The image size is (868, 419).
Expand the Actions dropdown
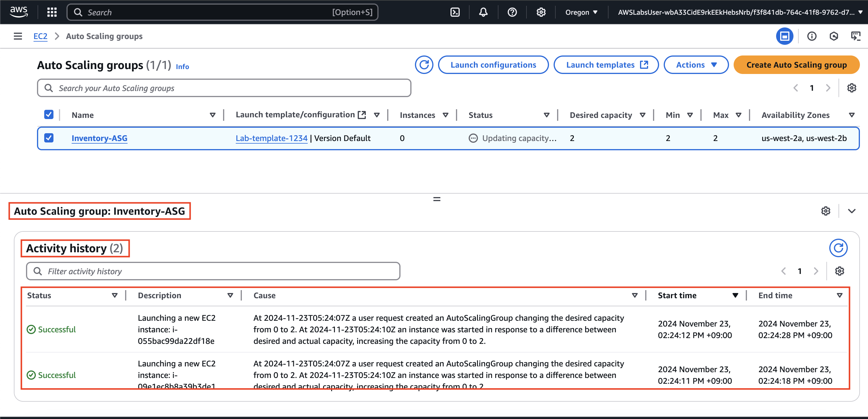696,65
